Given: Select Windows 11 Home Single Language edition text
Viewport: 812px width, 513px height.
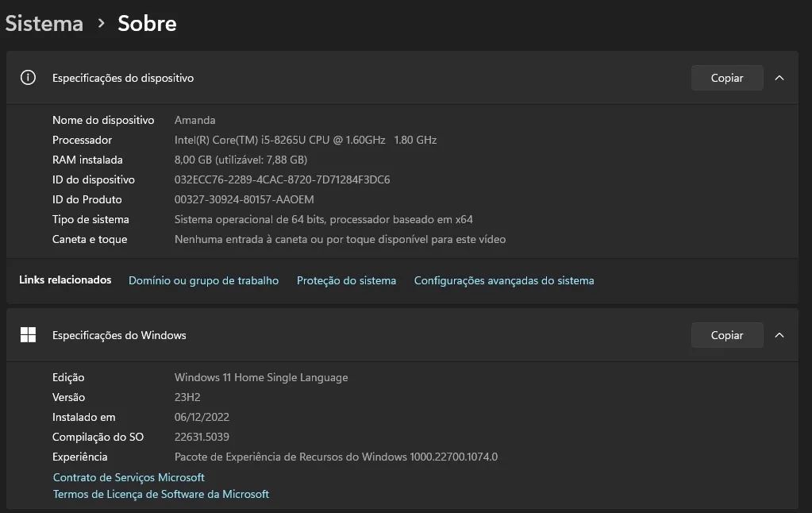Looking at the screenshot, I should click(x=261, y=377).
